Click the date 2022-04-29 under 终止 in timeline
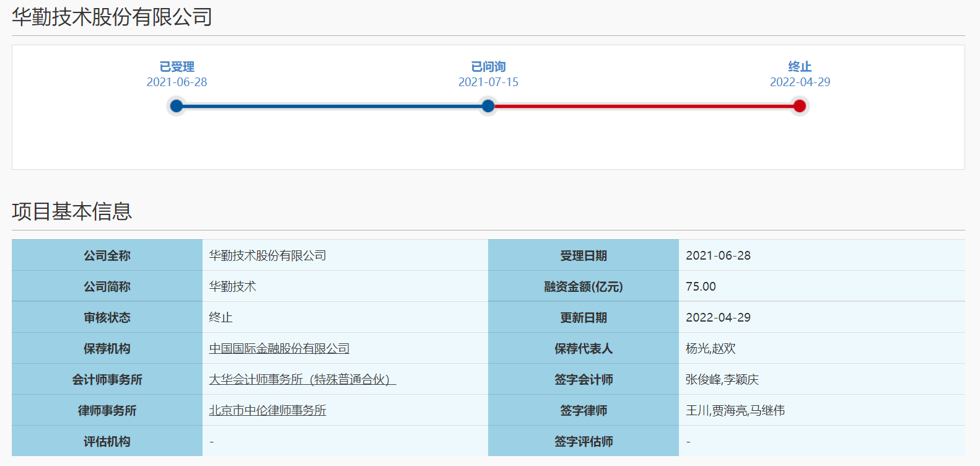 click(800, 82)
